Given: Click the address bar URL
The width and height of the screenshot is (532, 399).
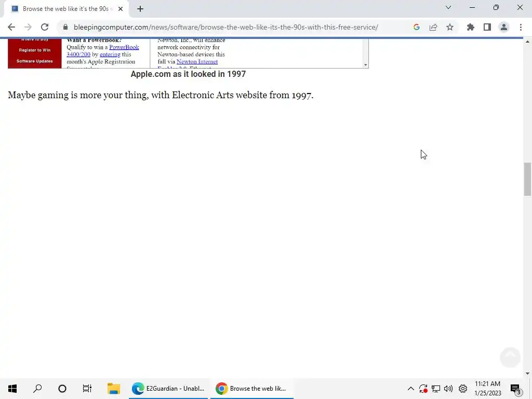Looking at the screenshot, I should [x=225, y=27].
